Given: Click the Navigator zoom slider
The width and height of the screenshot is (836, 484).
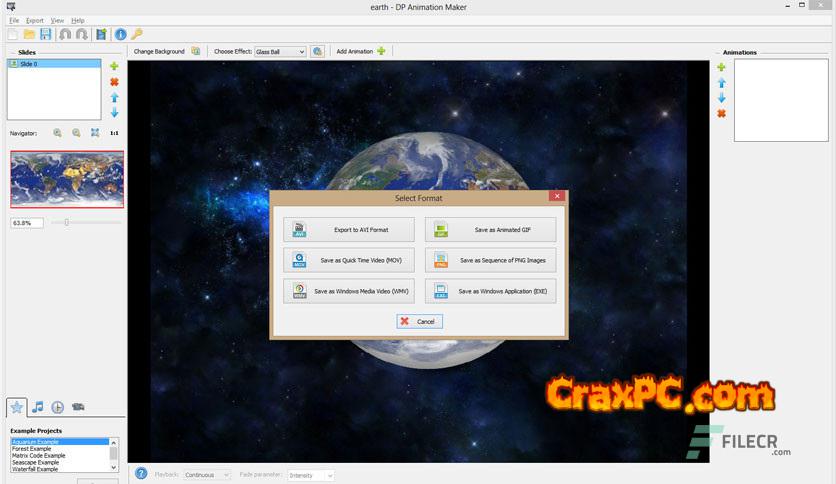Looking at the screenshot, I should coord(67,222).
